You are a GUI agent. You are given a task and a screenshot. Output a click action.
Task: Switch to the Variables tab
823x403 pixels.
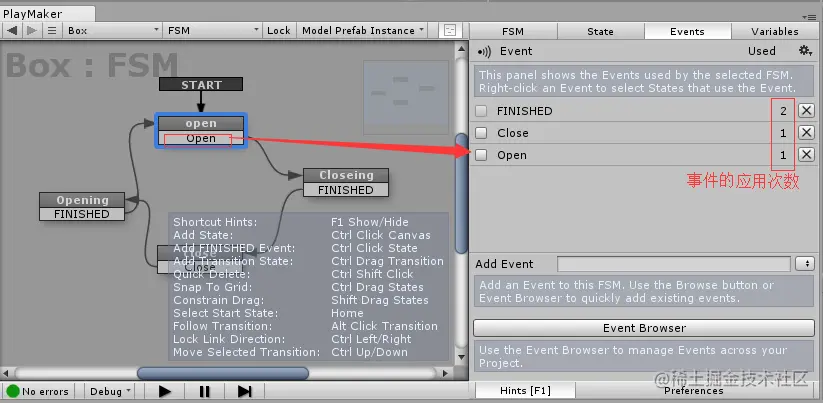pos(775,31)
